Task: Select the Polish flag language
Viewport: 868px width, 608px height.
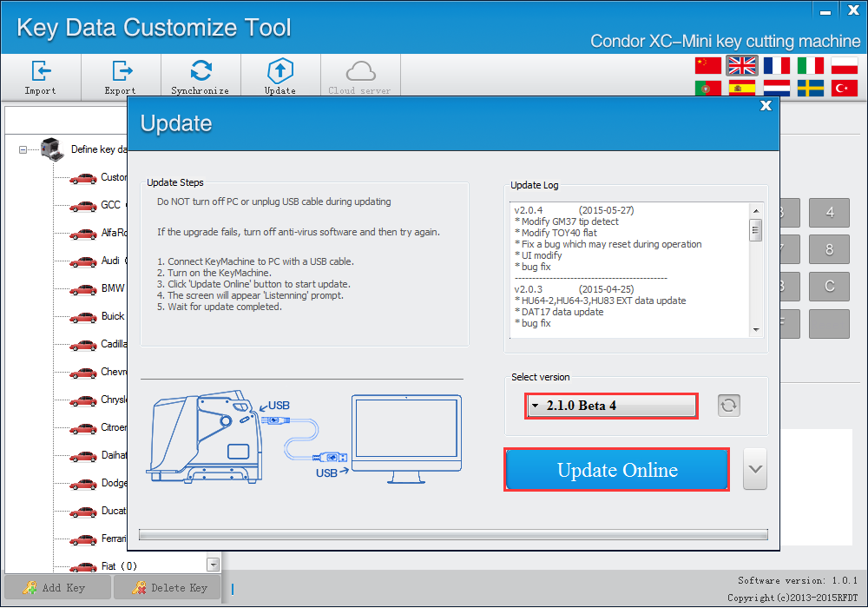Action: click(x=845, y=65)
